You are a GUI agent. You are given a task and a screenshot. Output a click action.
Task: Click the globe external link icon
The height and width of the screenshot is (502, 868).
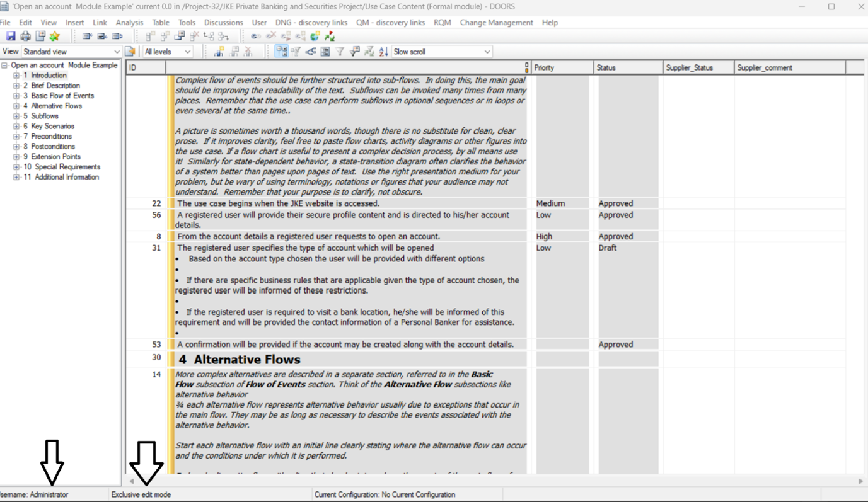click(x=315, y=37)
